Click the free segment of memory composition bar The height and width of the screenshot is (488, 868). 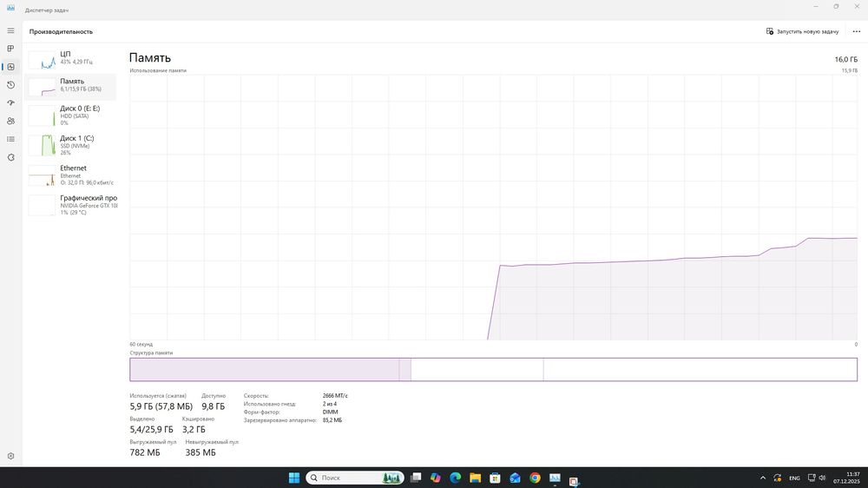[x=700, y=369]
